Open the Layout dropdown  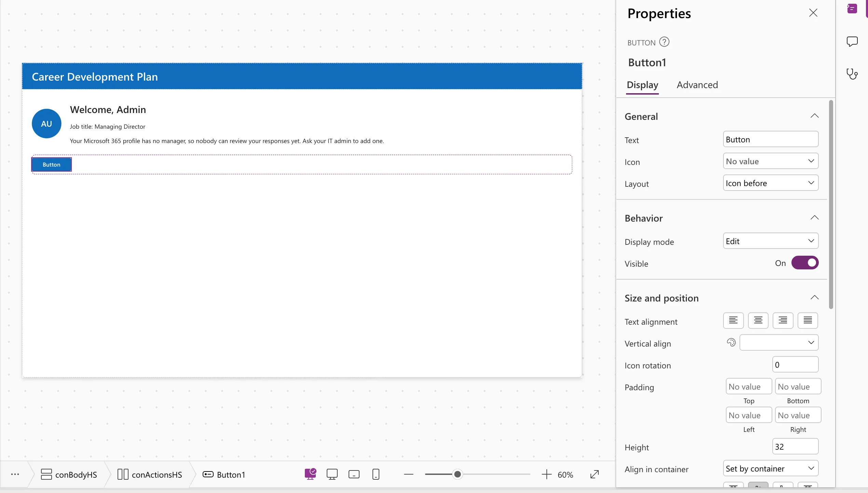coord(771,183)
